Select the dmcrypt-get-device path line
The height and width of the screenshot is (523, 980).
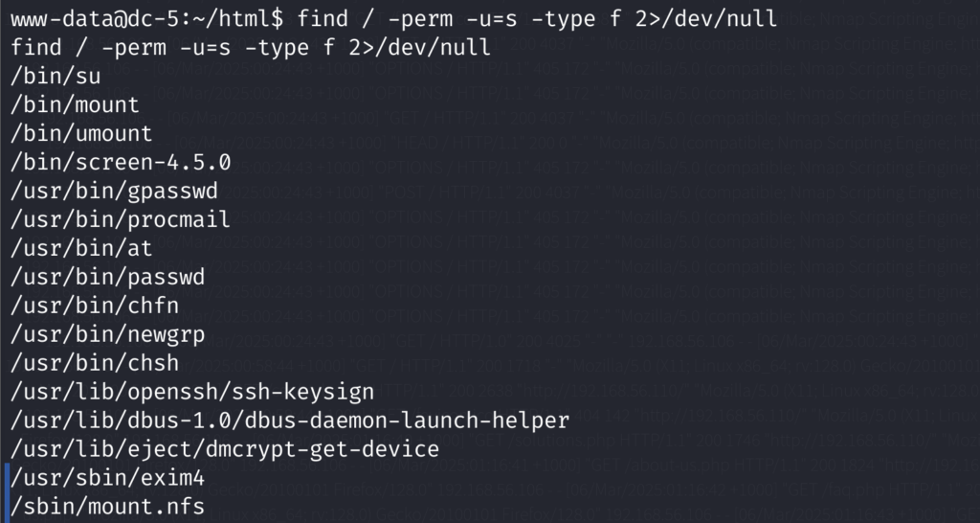(225, 450)
